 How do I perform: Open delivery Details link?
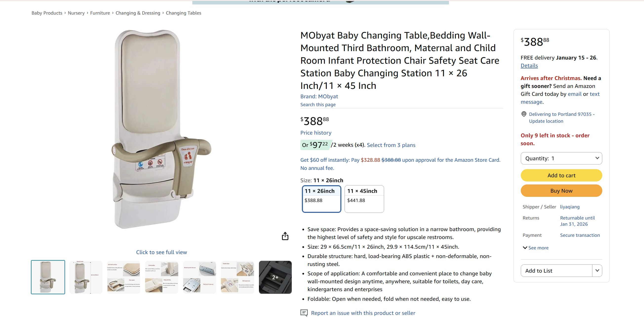coord(529,65)
